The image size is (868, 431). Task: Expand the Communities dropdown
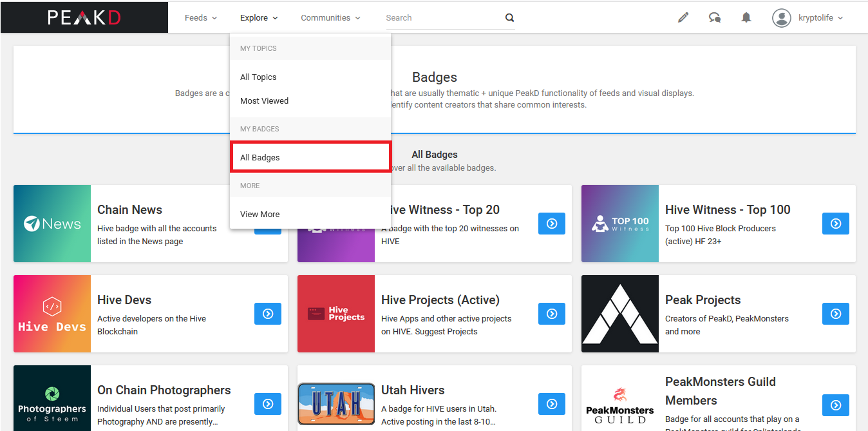click(x=330, y=18)
